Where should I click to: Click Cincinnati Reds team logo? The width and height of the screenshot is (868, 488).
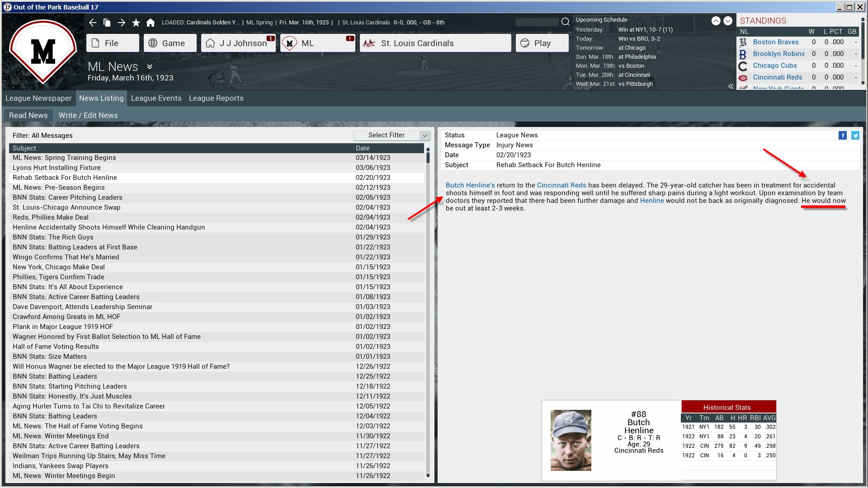pyautogui.click(x=743, y=78)
